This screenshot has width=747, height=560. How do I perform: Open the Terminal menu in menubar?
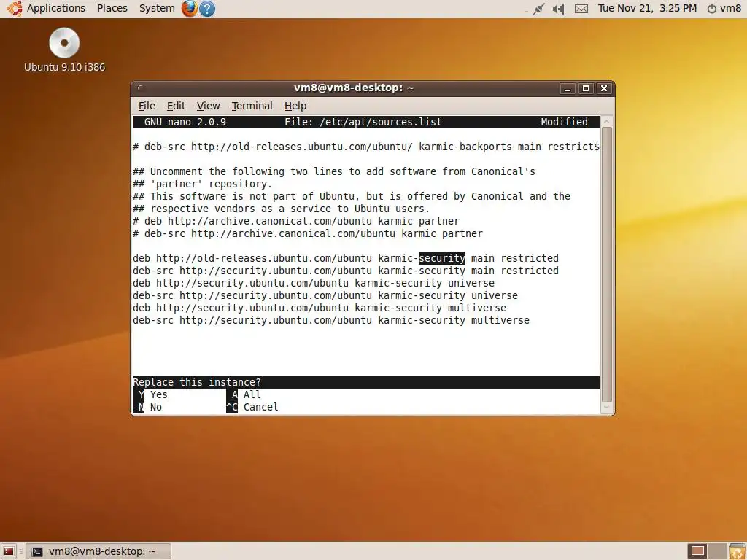pos(252,106)
